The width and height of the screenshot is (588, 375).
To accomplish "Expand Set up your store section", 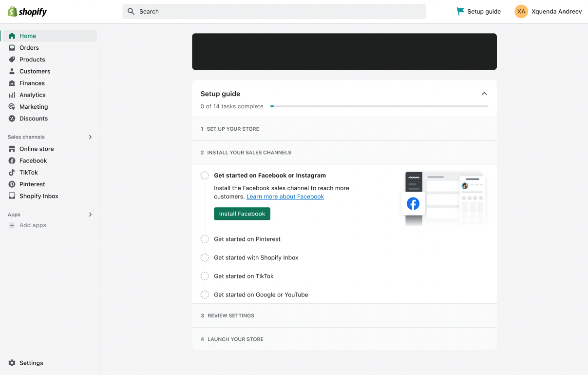I will coord(344,129).
